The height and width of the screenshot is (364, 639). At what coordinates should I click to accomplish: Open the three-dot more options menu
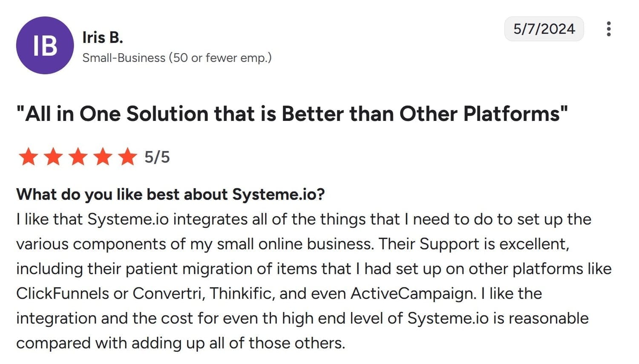click(x=608, y=29)
